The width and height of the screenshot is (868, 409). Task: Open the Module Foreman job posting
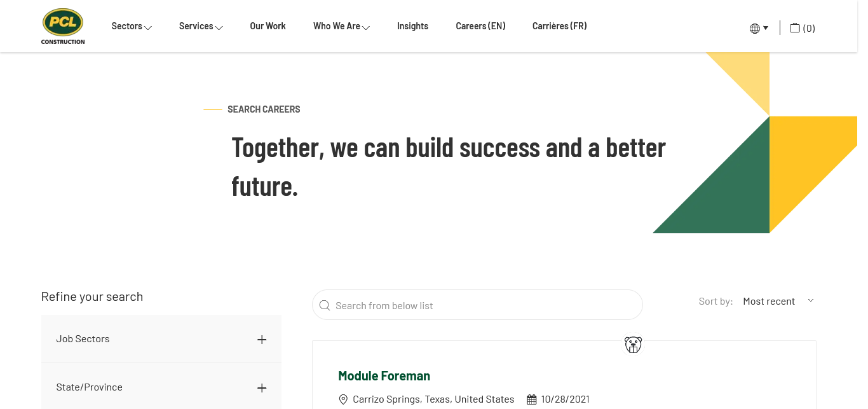(384, 376)
